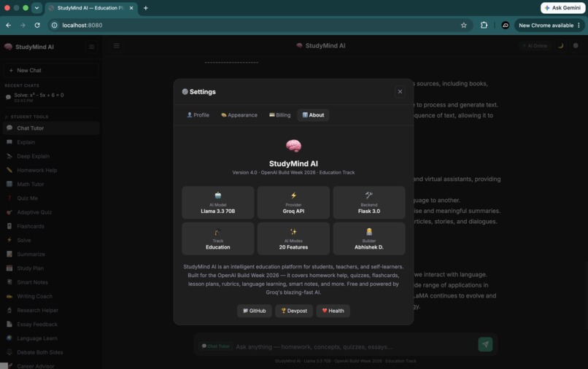Click the Builder Abhishek D. card
588x369 pixels.
pos(369,238)
